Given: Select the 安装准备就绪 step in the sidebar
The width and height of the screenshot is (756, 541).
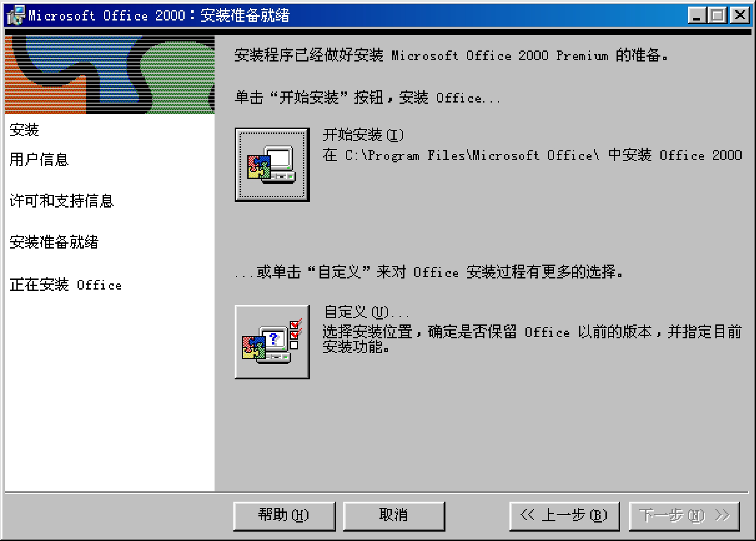Looking at the screenshot, I should coord(54,242).
